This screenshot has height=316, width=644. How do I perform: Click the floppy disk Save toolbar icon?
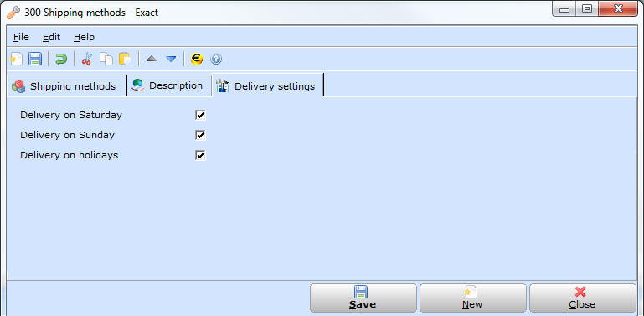(x=35, y=60)
